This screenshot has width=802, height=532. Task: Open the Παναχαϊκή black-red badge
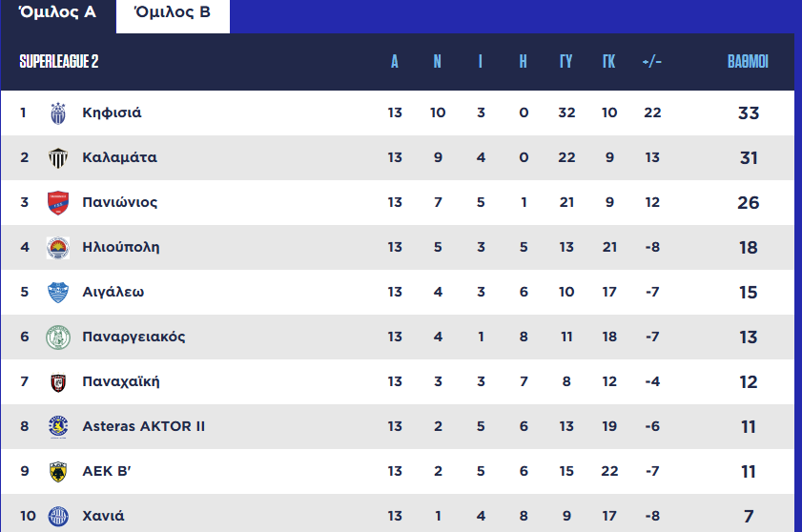pos(58,382)
